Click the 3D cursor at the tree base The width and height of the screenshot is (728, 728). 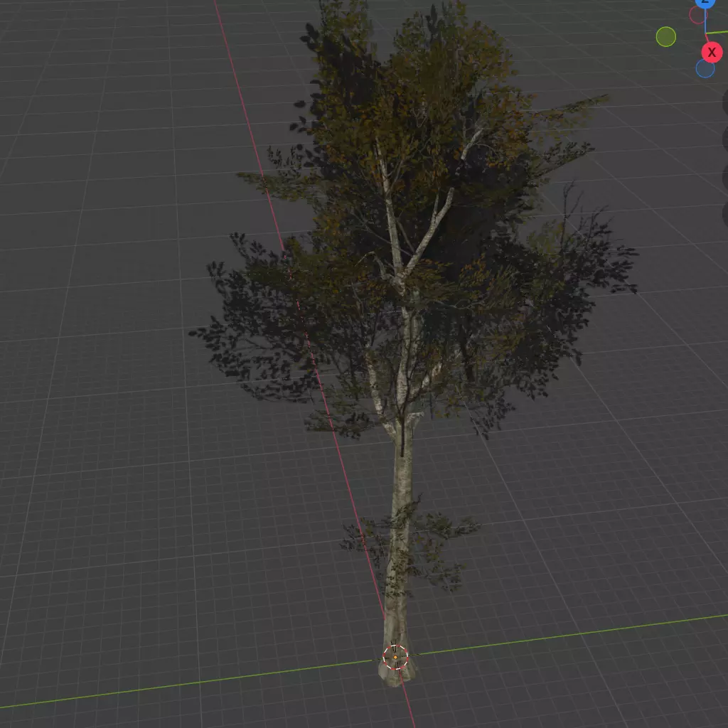point(395,657)
